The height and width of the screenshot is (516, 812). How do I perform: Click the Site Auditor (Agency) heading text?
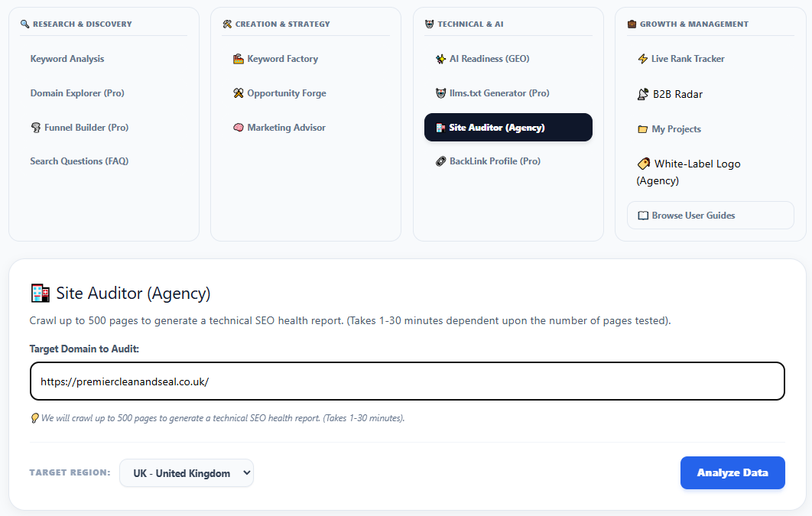point(134,294)
